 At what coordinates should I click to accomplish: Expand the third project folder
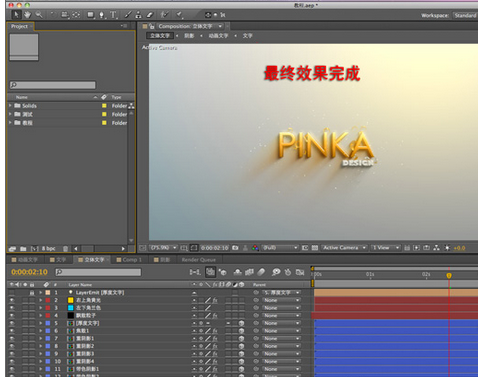coord(10,123)
